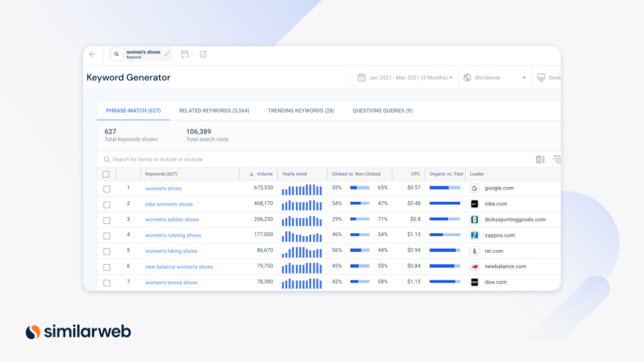Click the CPC column header
The image size is (644, 362).
click(x=416, y=174)
